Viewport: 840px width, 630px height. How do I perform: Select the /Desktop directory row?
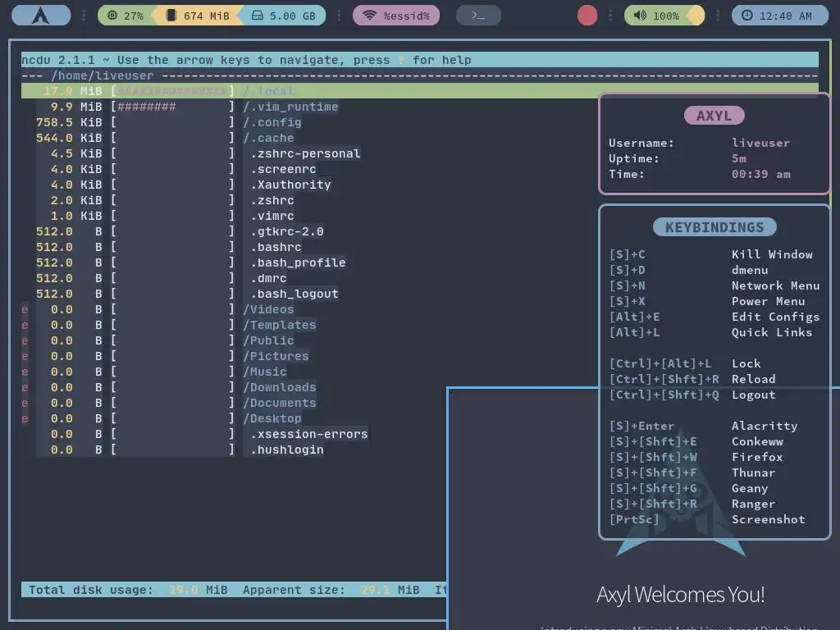point(162,418)
